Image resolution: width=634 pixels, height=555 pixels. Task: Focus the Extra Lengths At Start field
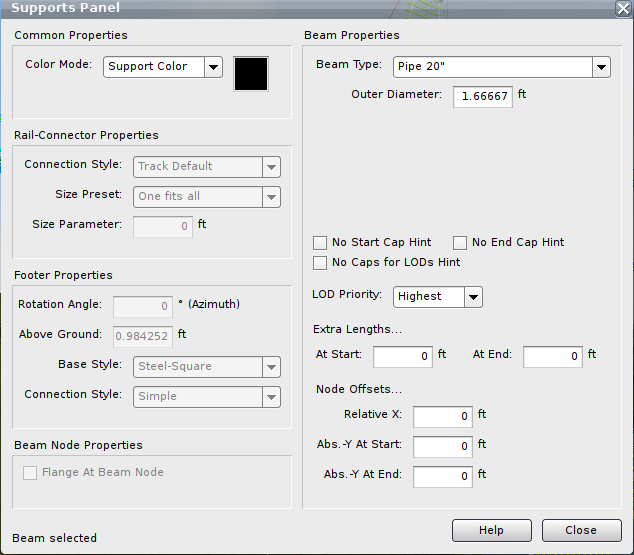coord(403,356)
